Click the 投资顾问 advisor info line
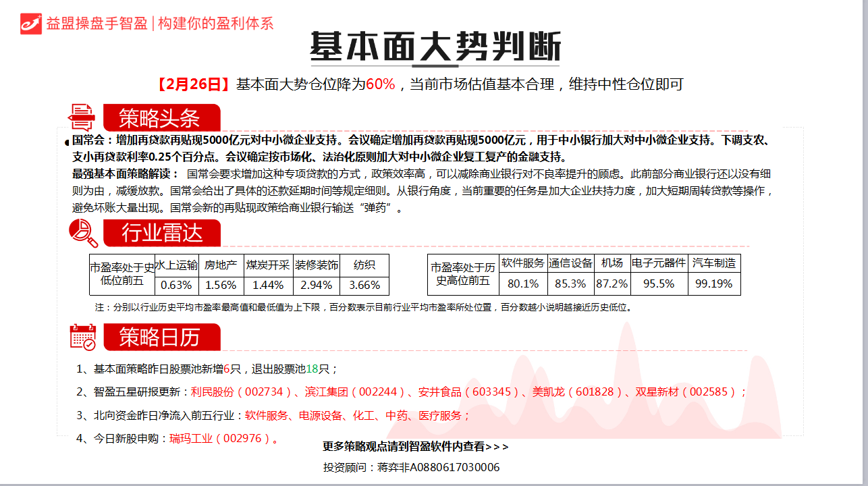 point(411,467)
